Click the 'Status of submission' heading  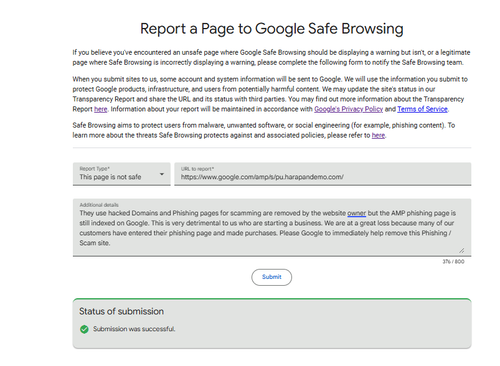(121, 311)
